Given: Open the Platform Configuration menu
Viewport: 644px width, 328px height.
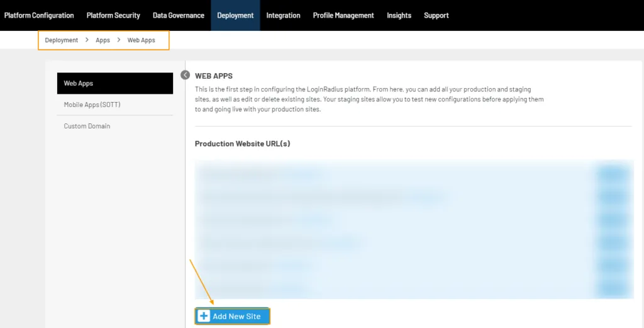Looking at the screenshot, I should (x=39, y=15).
